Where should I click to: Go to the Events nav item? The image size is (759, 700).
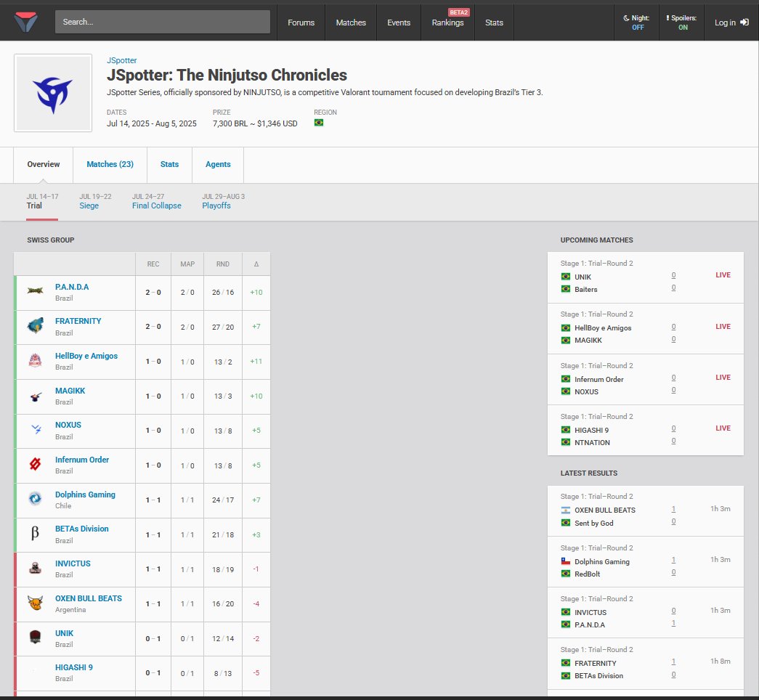(399, 23)
